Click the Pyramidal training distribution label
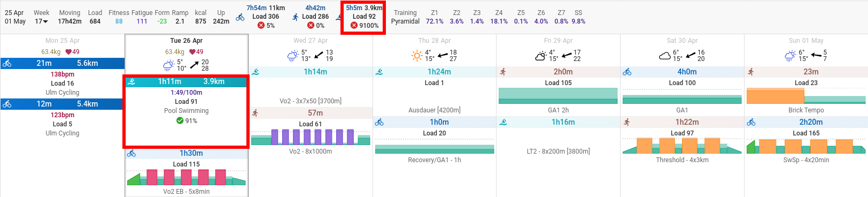The height and width of the screenshot is (197, 868). click(405, 21)
